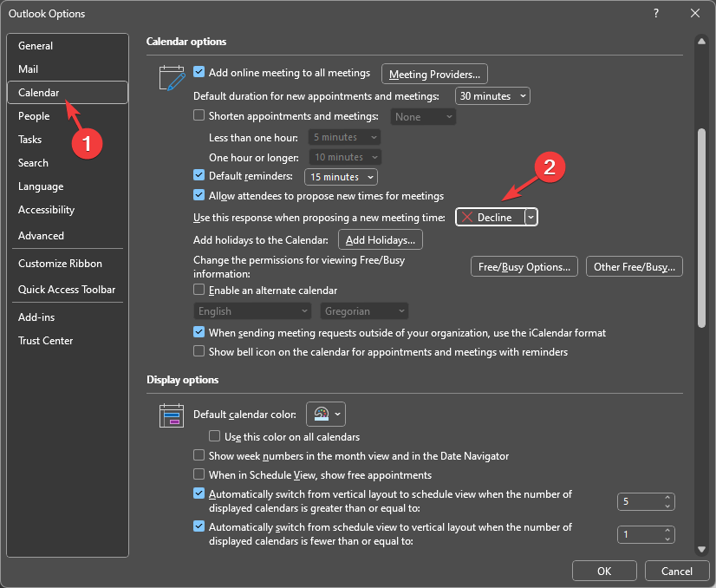Open Customize Ribbon settings
Viewport: 716px width, 588px height.
click(x=68, y=264)
